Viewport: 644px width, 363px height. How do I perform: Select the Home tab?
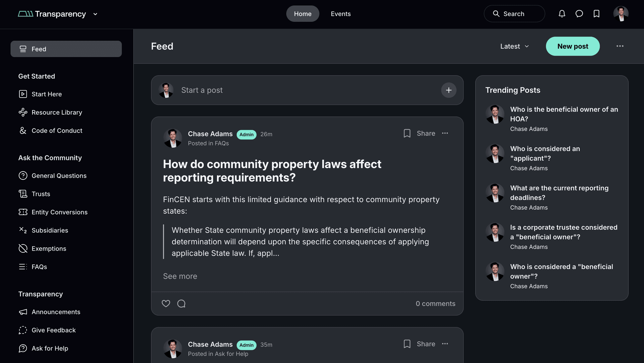coord(303,14)
